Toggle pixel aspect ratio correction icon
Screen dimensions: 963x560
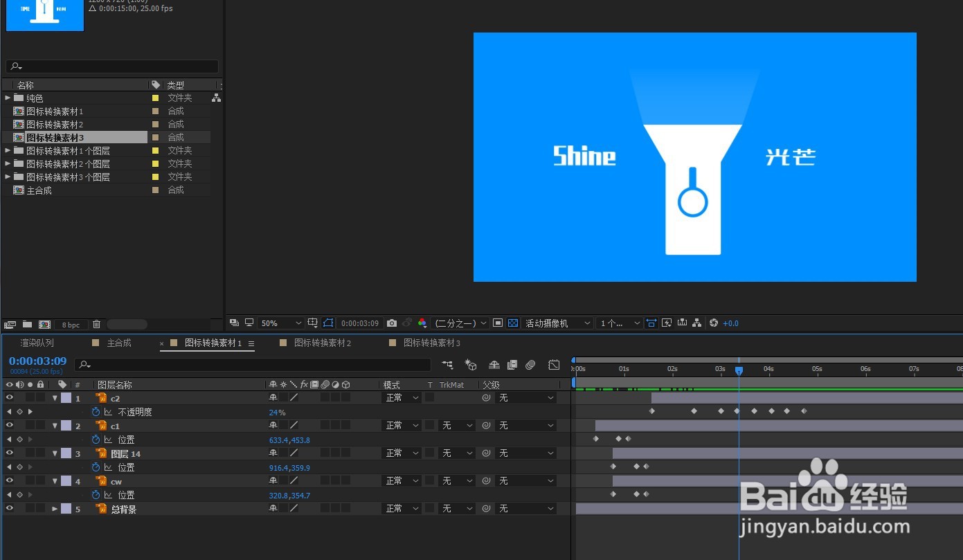point(651,323)
